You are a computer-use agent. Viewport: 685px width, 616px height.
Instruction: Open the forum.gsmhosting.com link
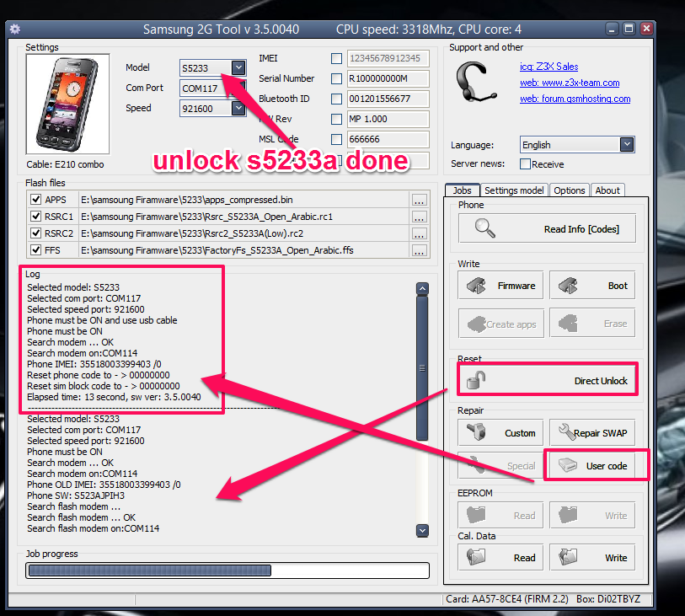[575, 99]
